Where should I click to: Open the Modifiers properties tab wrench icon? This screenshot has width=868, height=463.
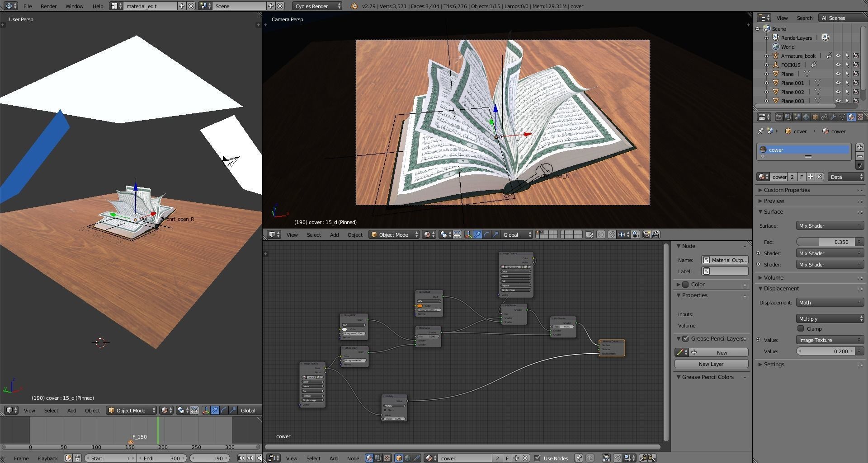click(x=833, y=117)
